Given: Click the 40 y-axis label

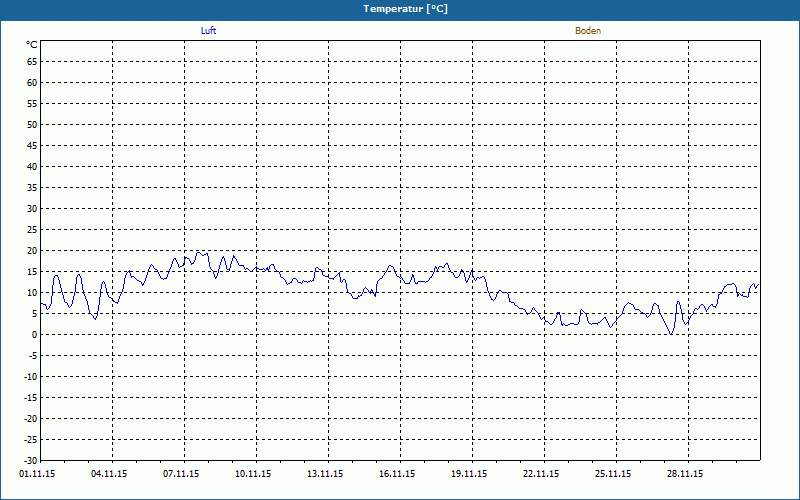Looking at the screenshot, I should point(32,167).
